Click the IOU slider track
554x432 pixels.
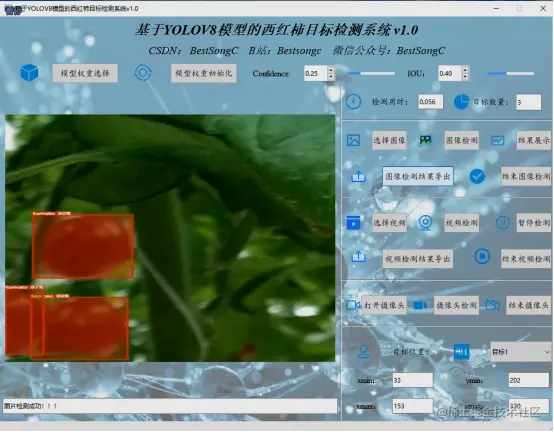(x=511, y=73)
